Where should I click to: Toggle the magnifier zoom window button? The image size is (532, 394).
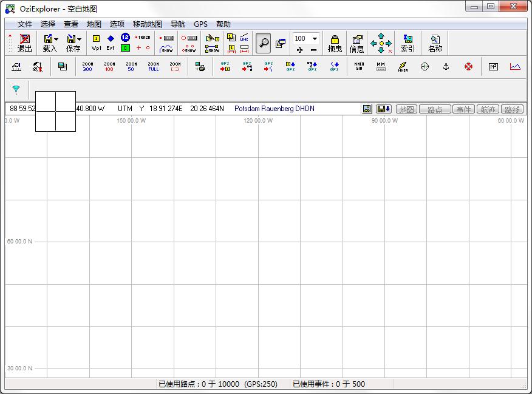coord(263,42)
